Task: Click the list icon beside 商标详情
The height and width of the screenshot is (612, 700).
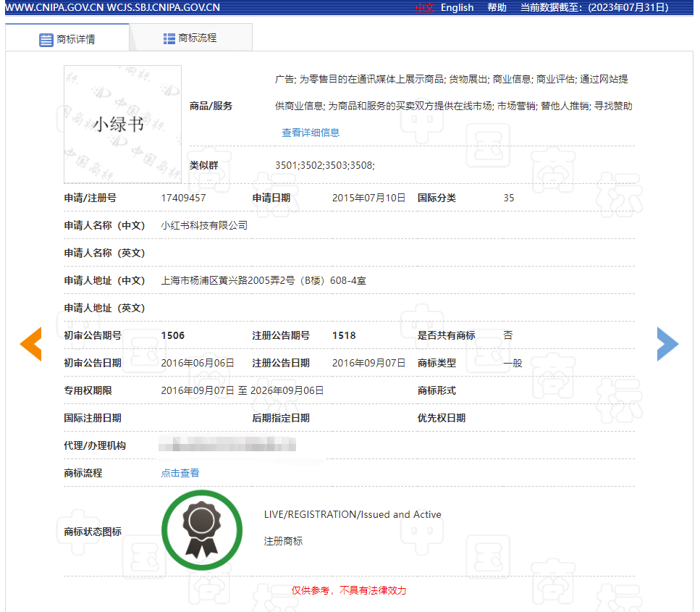Action: 46,40
